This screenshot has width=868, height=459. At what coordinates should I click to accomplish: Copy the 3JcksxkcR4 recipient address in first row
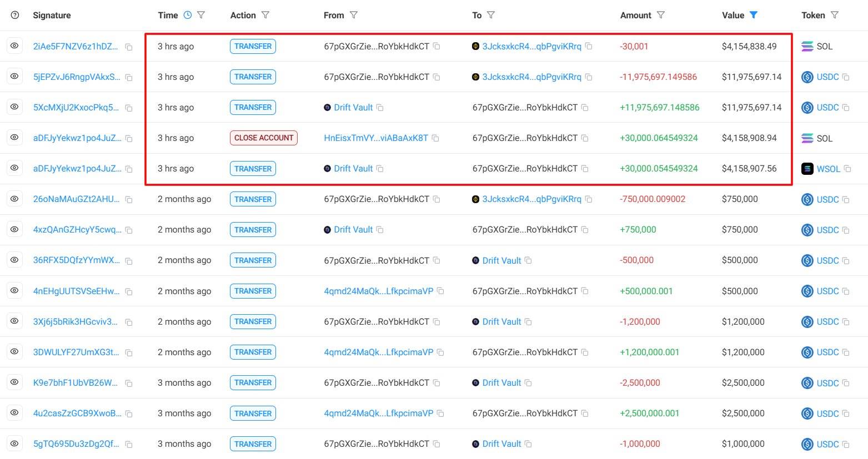point(589,47)
